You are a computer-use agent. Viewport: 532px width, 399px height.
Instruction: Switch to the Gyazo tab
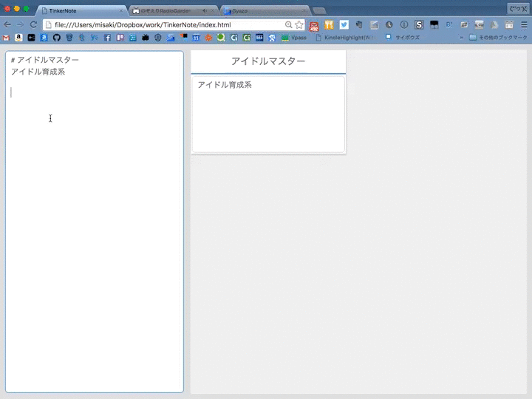(x=265, y=11)
